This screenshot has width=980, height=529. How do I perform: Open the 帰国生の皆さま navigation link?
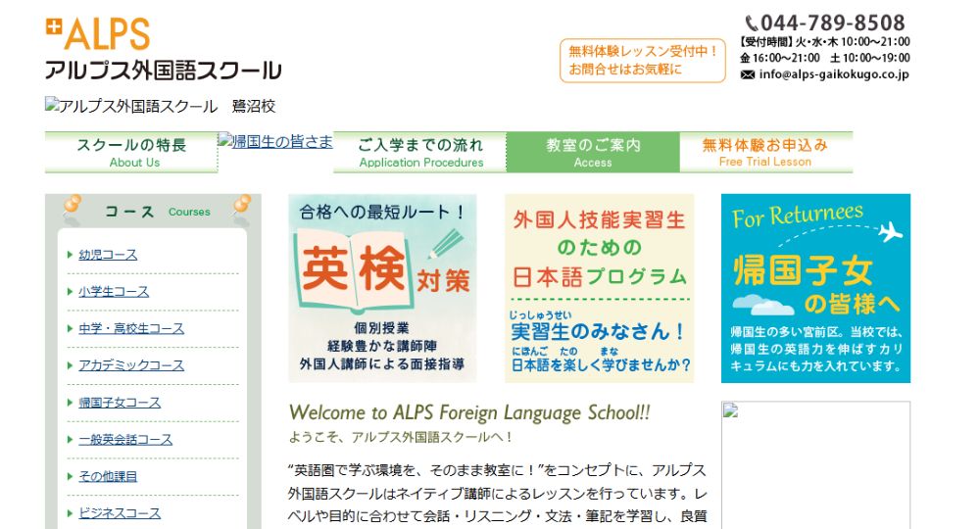[x=275, y=141]
